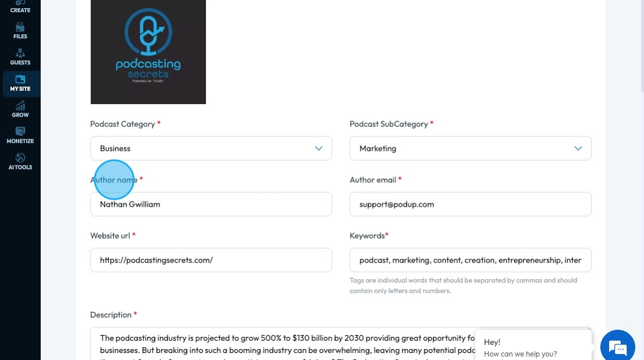Viewport: 644px width, 360px height.
Task: Click the Business category chevron arrow
Action: click(319, 148)
